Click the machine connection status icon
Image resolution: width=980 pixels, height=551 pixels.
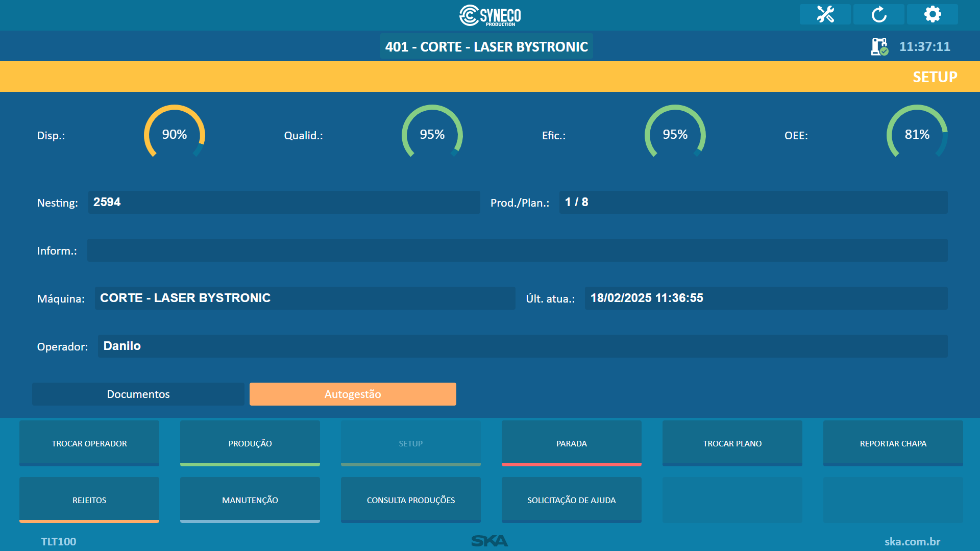coord(879,46)
